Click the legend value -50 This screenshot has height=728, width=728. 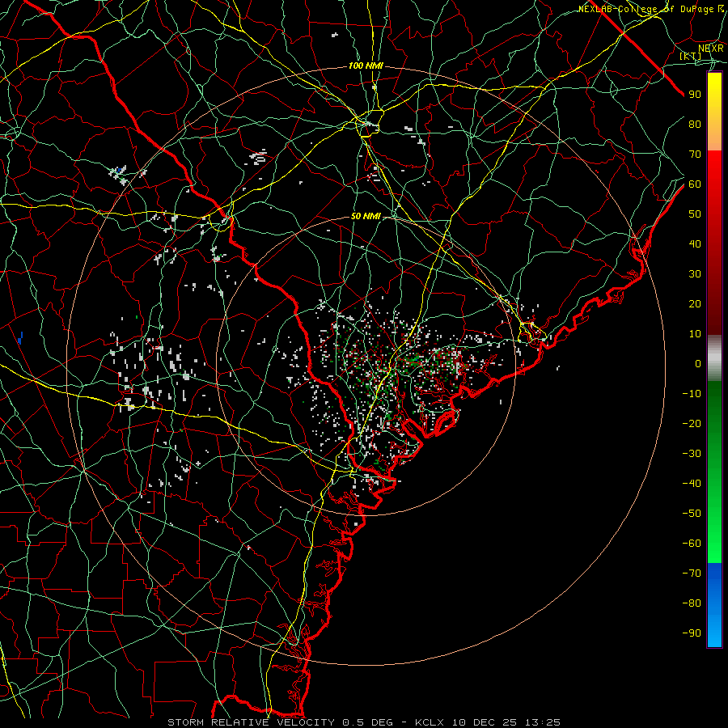click(692, 514)
